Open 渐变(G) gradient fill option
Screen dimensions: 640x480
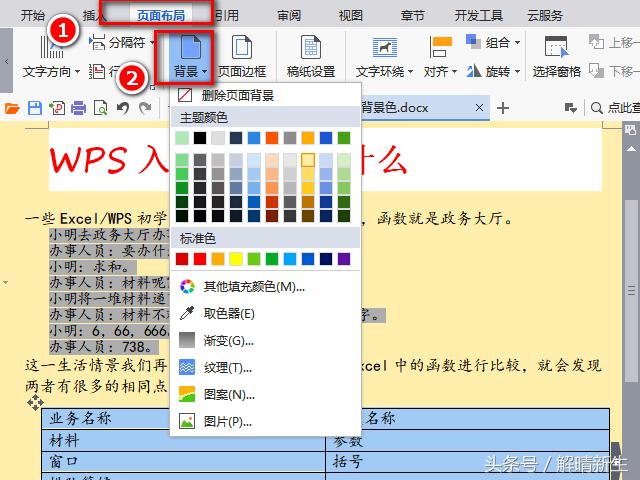(x=265, y=340)
